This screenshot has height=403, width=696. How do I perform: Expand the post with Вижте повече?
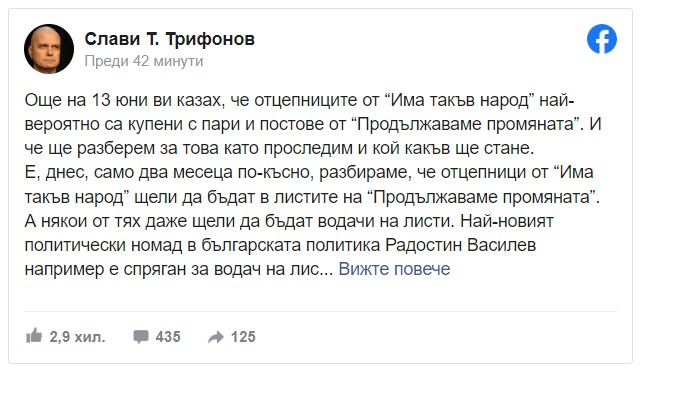(x=394, y=269)
